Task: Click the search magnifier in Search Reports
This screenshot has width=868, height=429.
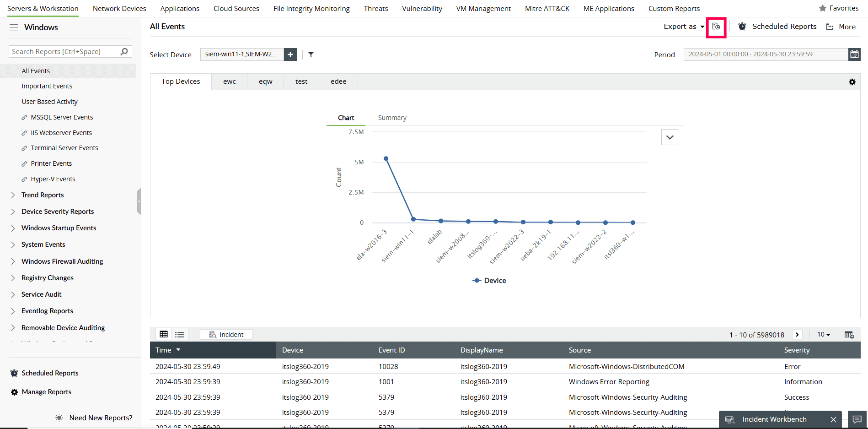Action: click(x=123, y=51)
